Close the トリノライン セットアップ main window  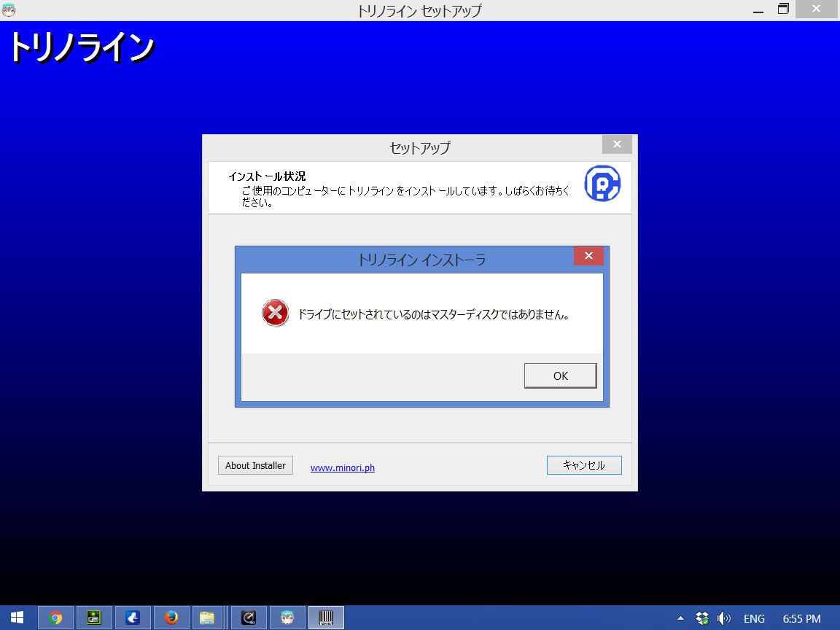[817, 9]
